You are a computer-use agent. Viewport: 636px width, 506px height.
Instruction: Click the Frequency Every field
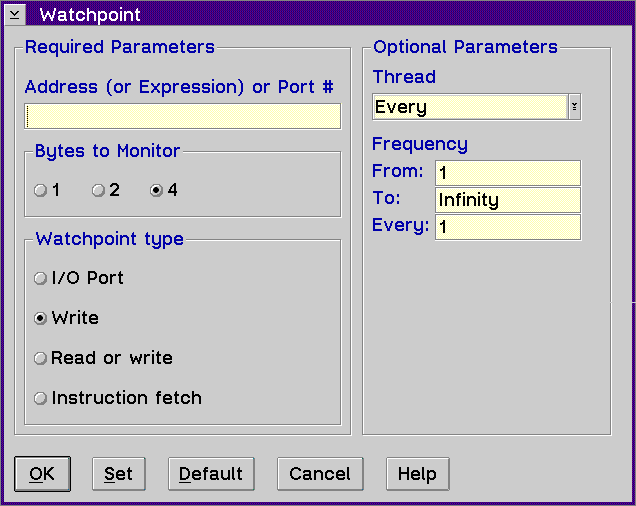tap(508, 227)
